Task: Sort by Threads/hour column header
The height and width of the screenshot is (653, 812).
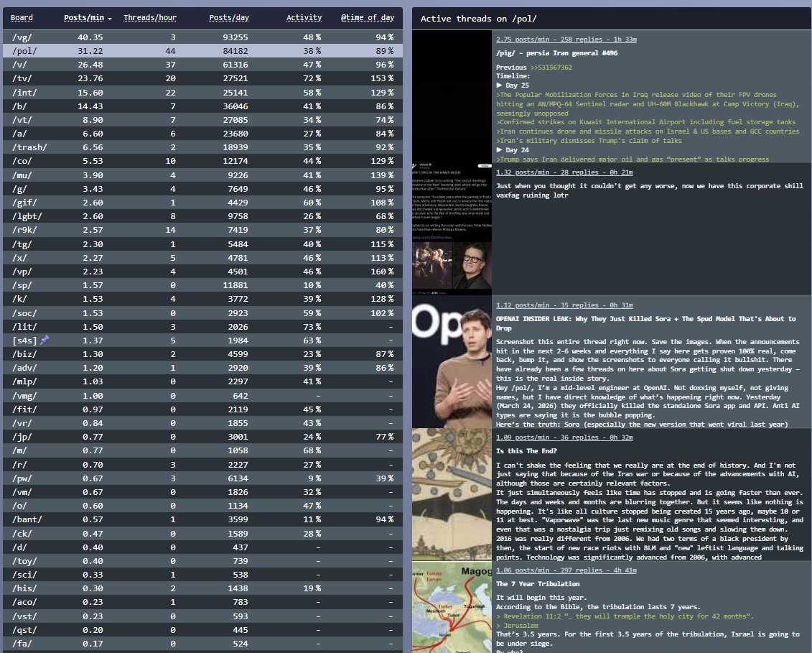Action: pos(149,18)
